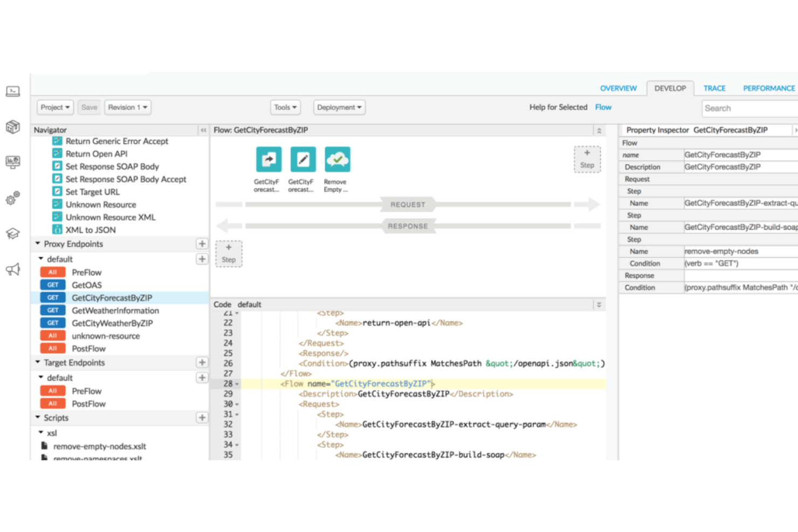Viewport: 798px width, 532px height.
Task: Add a new Target Endpoint with plus
Action: click(x=202, y=362)
